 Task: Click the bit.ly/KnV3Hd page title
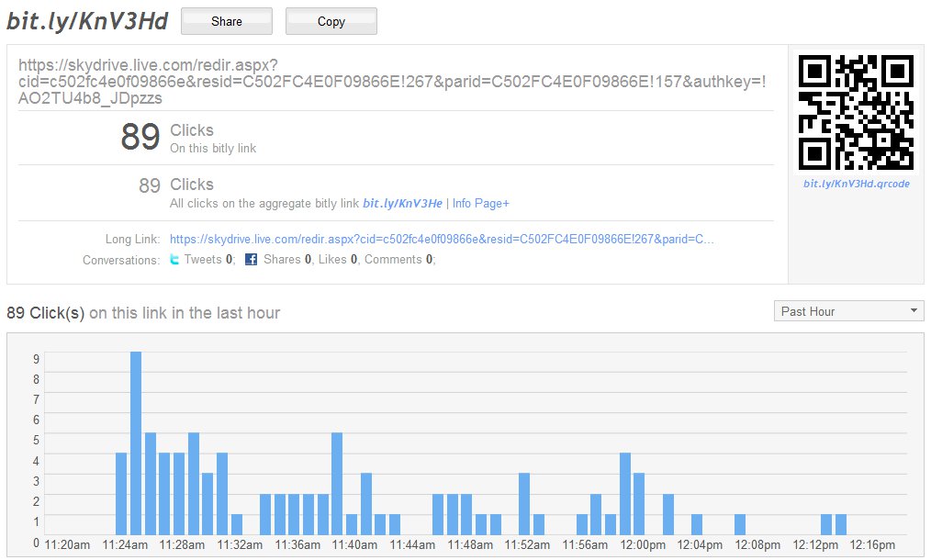pyautogui.click(x=87, y=21)
